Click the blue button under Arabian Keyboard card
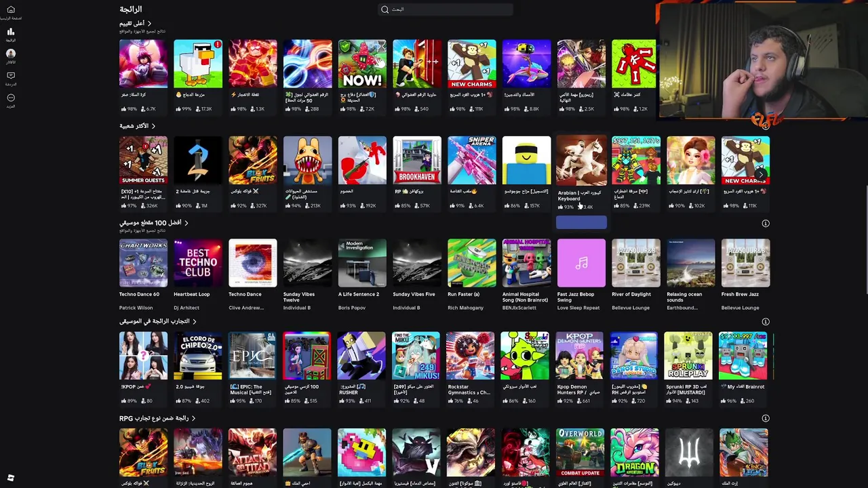 point(581,223)
